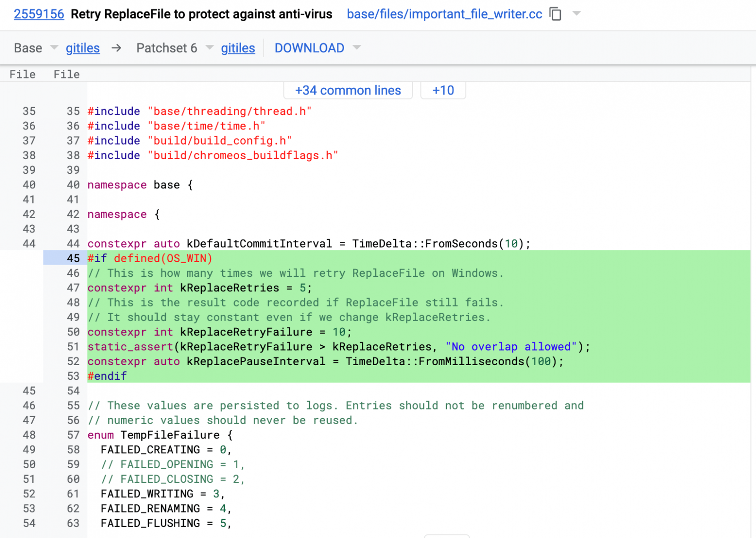Click the #endif added line
The height and width of the screenshot is (538, 756).
click(107, 376)
